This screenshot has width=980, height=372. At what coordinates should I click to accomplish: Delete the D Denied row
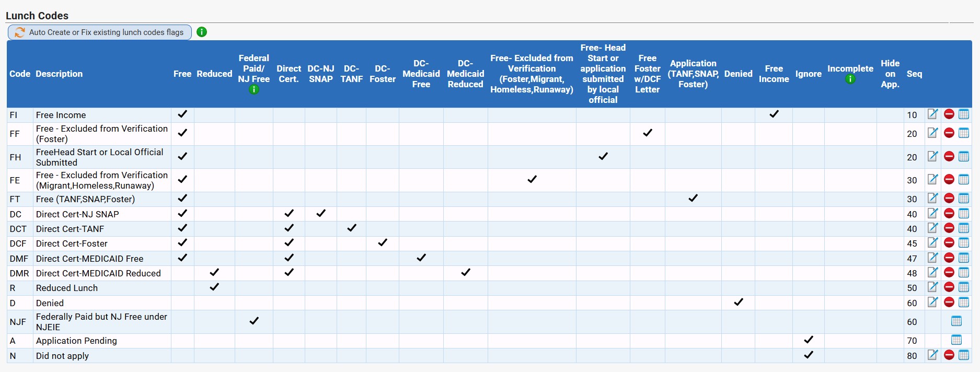[949, 303]
